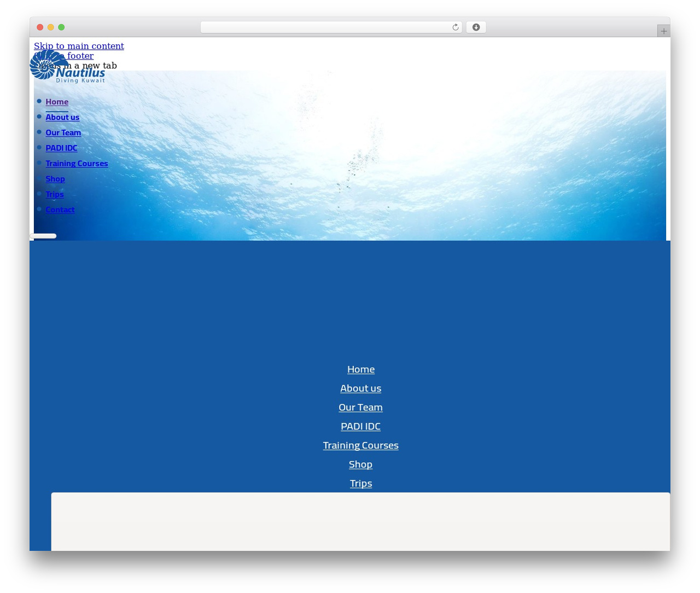The height and width of the screenshot is (593, 700).
Task: Open Trips in the top navigation list
Action: coord(55,194)
